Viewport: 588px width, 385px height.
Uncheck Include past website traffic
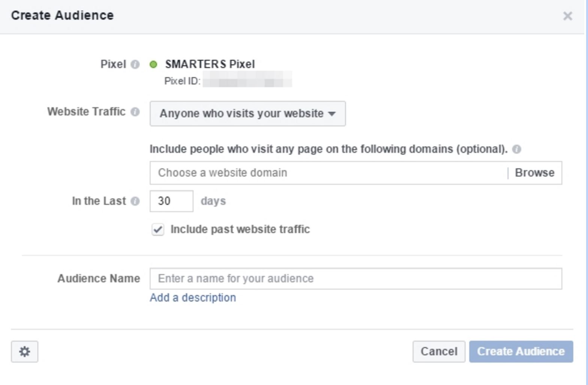tap(158, 229)
